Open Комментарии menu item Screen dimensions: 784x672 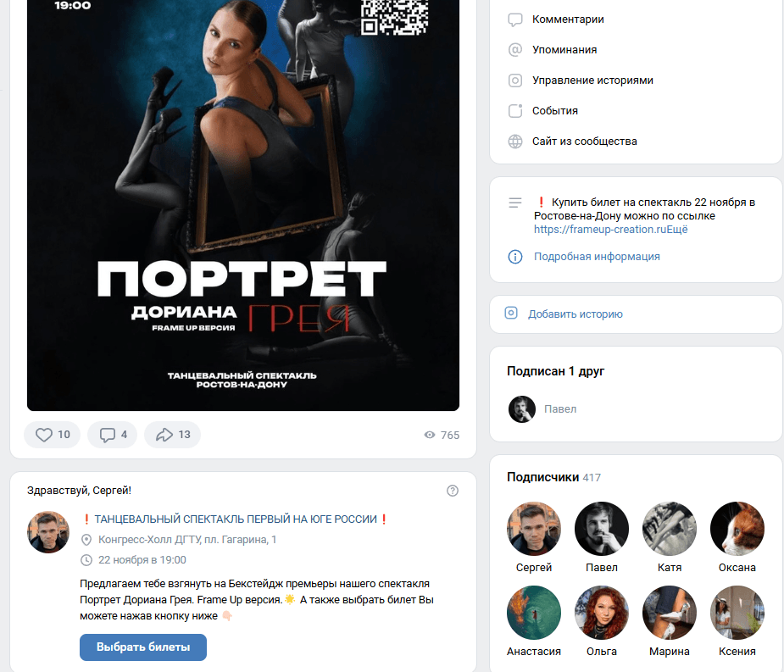click(x=568, y=19)
